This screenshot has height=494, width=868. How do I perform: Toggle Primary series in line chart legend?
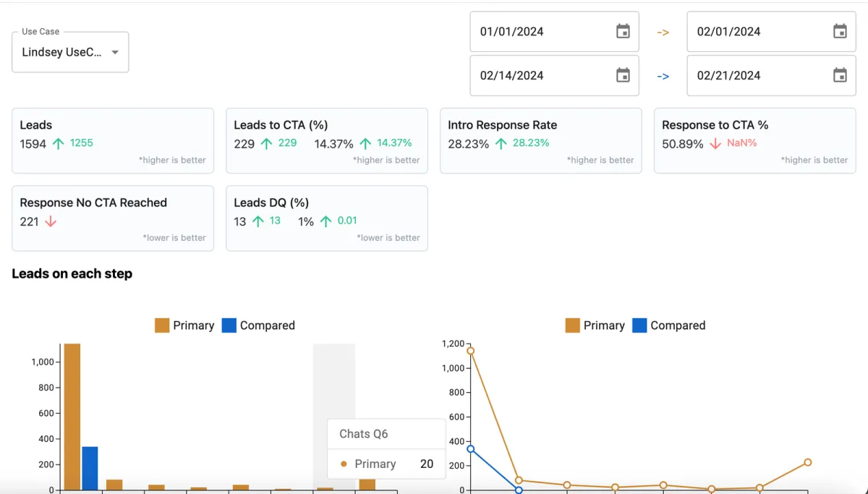click(x=595, y=325)
